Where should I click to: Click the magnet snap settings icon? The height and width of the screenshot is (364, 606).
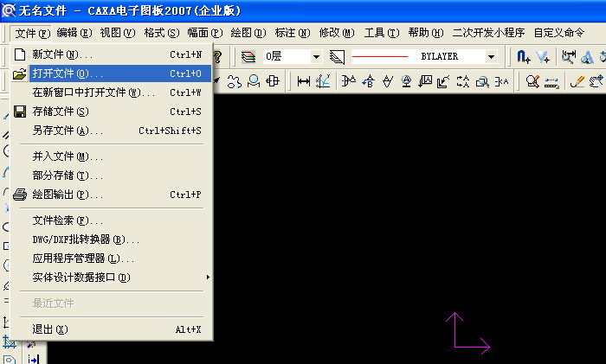click(x=523, y=57)
